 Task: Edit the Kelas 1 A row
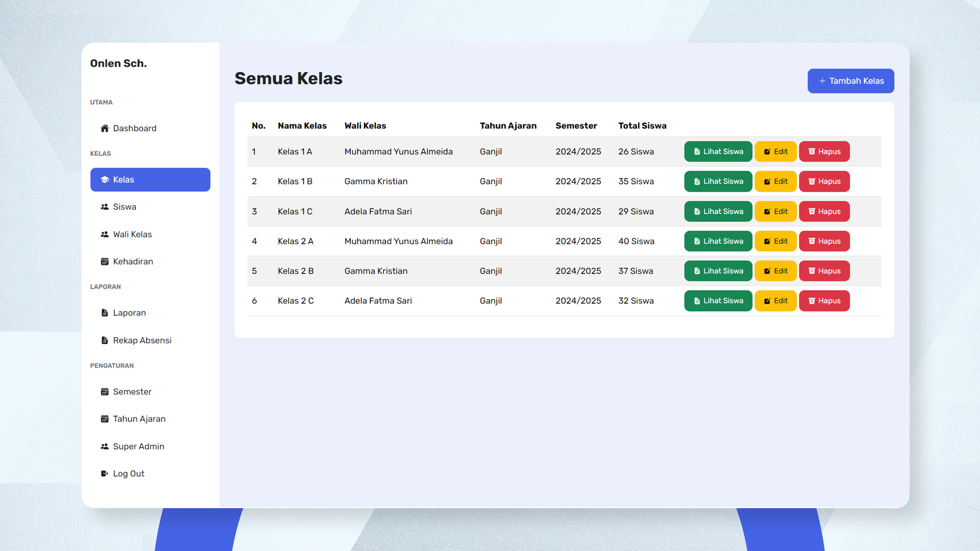[x=775, y=152]
